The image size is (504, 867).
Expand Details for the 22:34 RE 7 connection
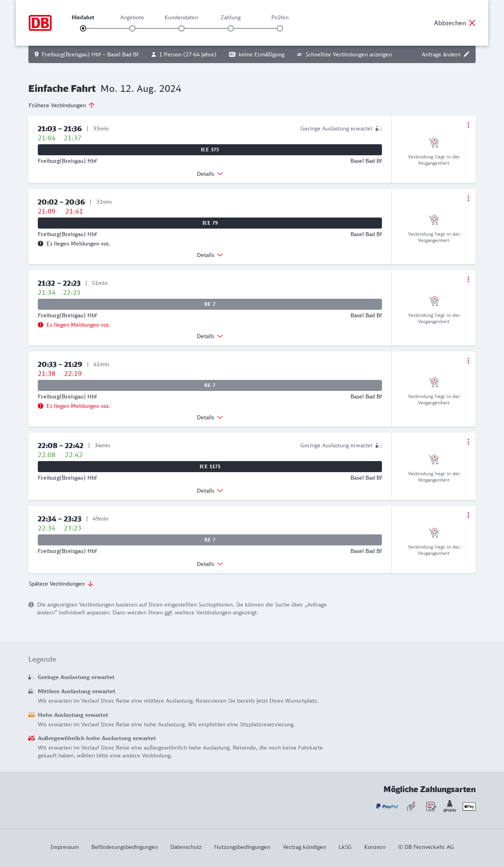[210, 564]
